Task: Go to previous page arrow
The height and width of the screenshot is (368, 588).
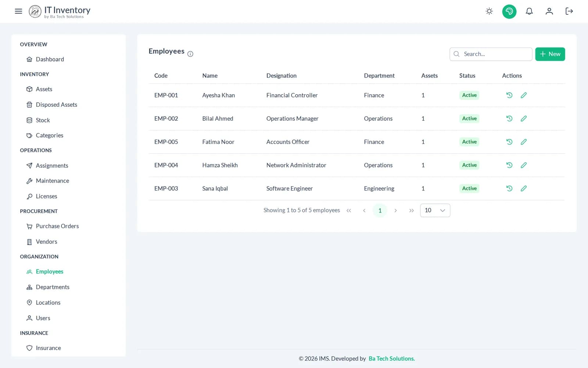Action: [364, 210]
